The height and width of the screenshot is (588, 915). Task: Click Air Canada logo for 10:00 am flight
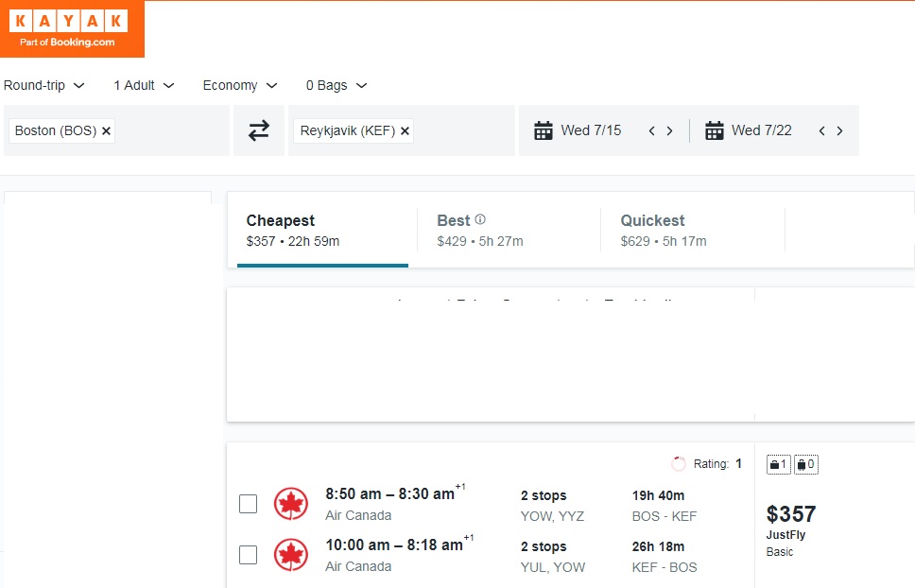click(x=290, y=555)
